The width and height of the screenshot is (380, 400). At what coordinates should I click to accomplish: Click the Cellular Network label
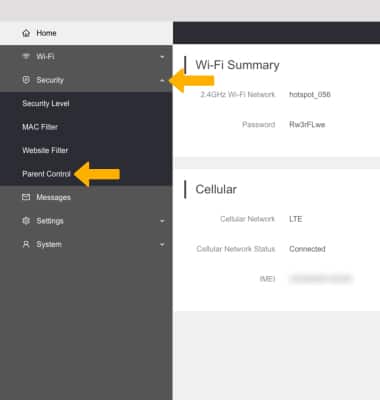pyautogui.click(x=247, y=219)
